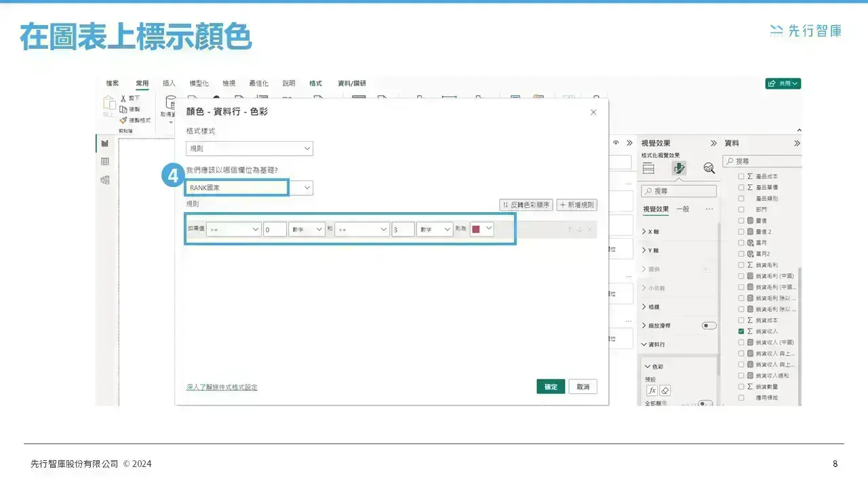This screenshot has width=868, height=488.
Task: Click the 取消 button
Action: click(583, 386)
